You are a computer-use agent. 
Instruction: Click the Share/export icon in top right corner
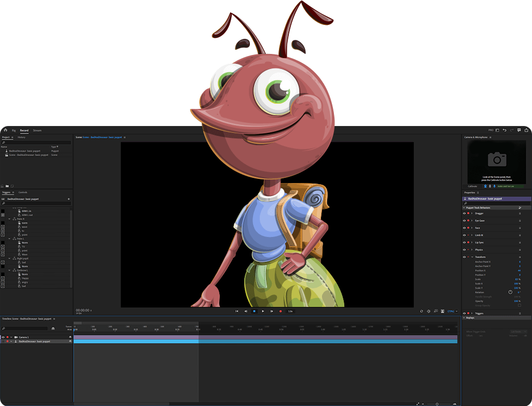point(526,130)
